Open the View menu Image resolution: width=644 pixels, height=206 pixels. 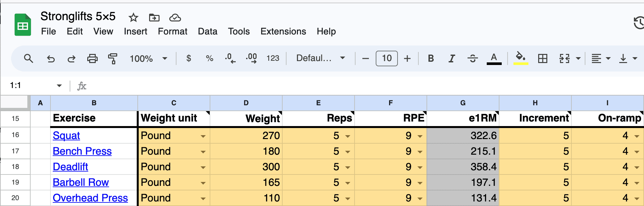tap(103, 32)
